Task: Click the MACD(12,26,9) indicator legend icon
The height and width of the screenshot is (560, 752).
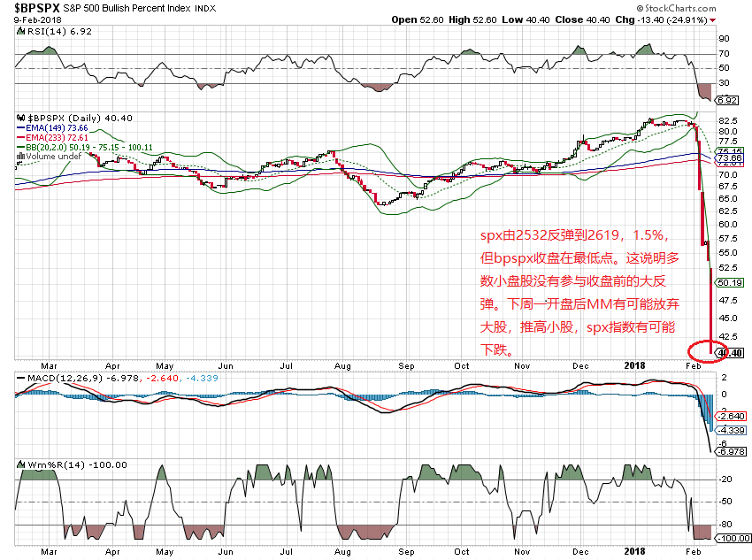Action: (22, 380)
